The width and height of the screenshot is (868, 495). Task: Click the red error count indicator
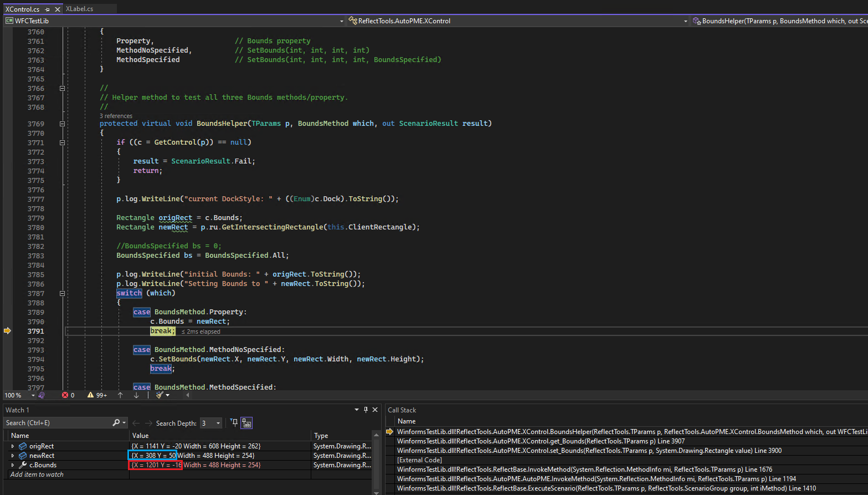pos(68,395)
